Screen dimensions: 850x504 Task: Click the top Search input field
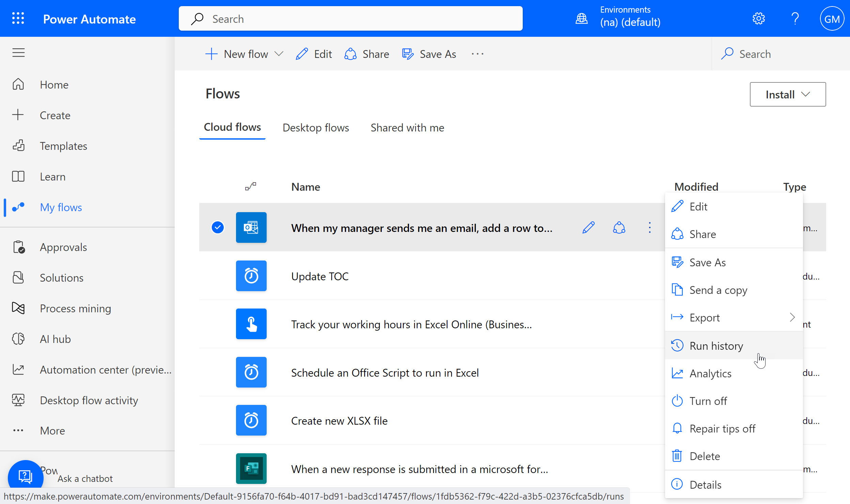click(x=351, y=19)
